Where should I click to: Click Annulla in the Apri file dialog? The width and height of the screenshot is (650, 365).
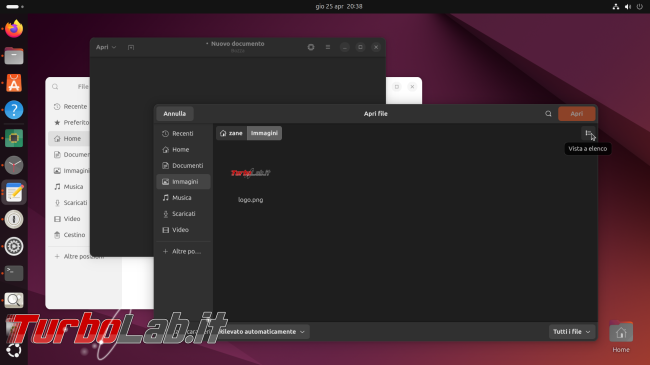tap(175, 114)
